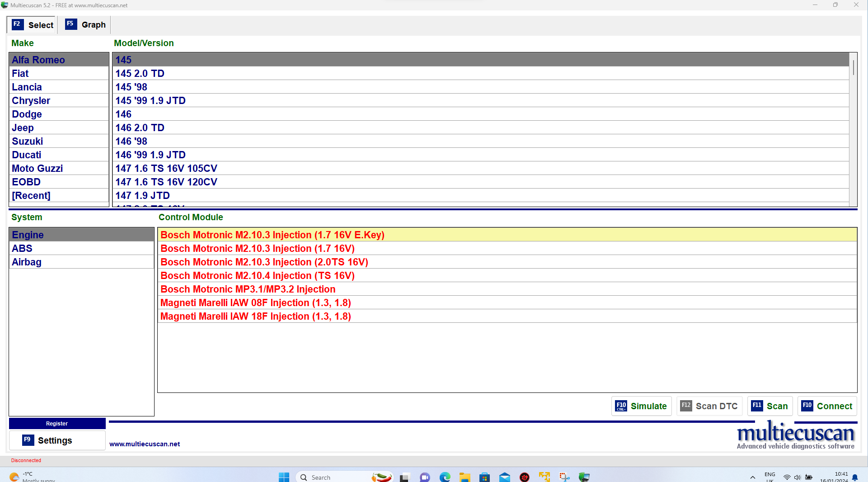Open Microsoft Store from taskbar
The image size is (868, 482).
click(485, 477)
